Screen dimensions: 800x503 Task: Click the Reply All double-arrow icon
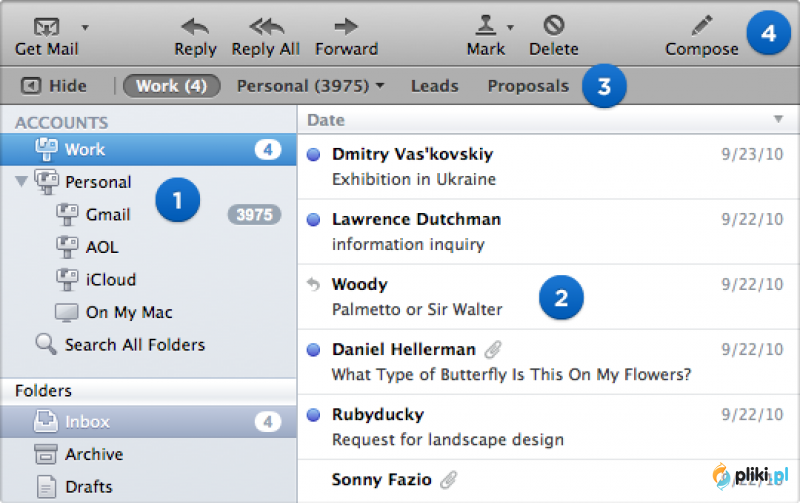pyautogui.click(x=266, y=27)
